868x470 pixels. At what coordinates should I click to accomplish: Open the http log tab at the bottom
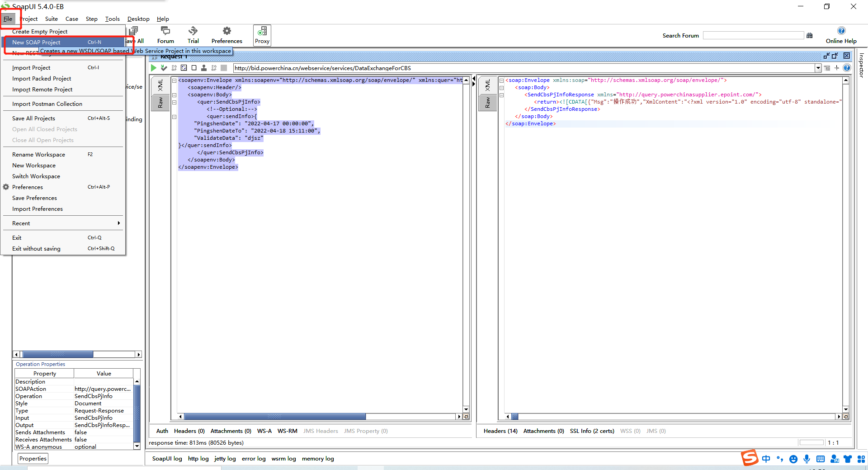coord(198,458)
